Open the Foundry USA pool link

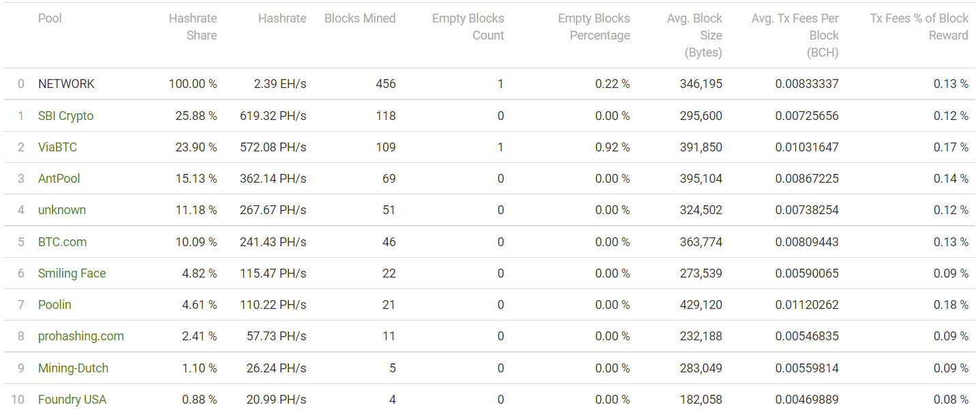pyautogui.click(x=72, y=400)
